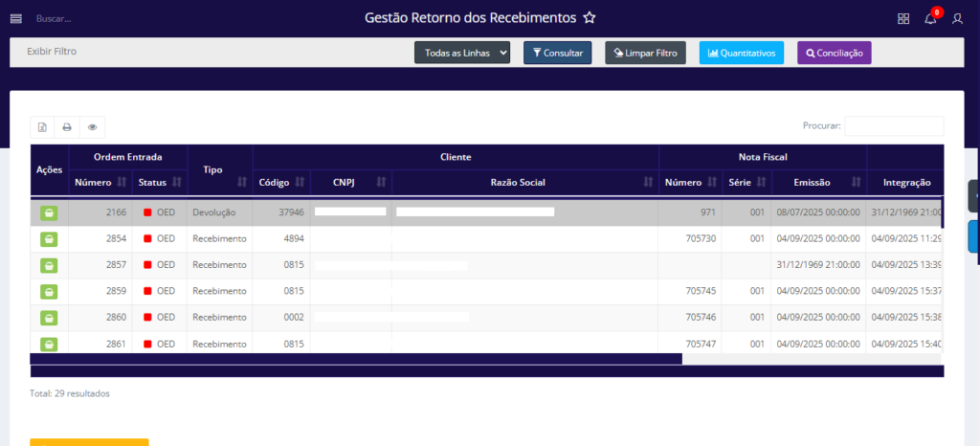Click green action icon for order 2854
Viewport: 980px width, 446px height.
tap(48, 238)
